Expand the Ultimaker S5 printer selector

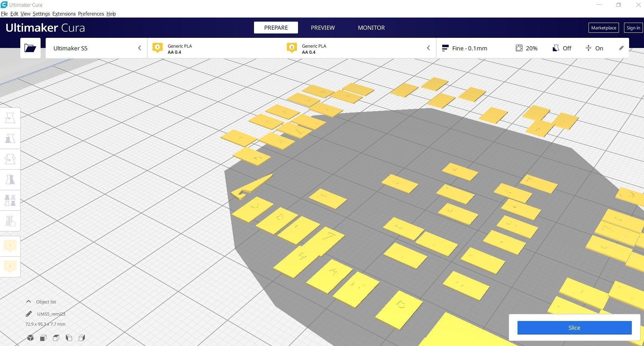point(96,48)
